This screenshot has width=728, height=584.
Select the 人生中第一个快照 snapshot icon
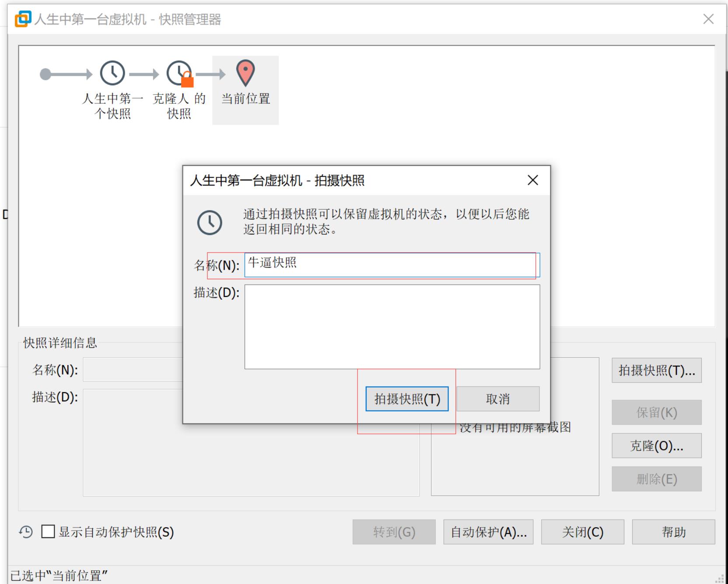112,73
